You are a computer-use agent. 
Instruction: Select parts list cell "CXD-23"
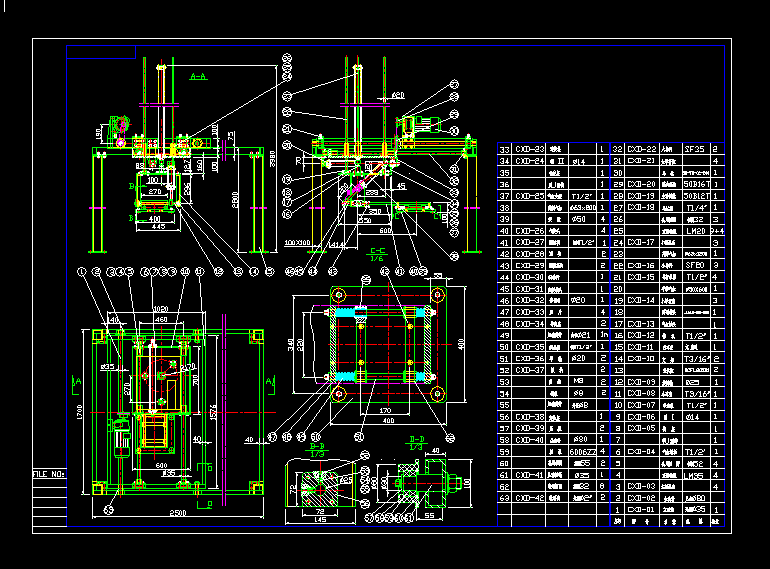pos(530,149)
